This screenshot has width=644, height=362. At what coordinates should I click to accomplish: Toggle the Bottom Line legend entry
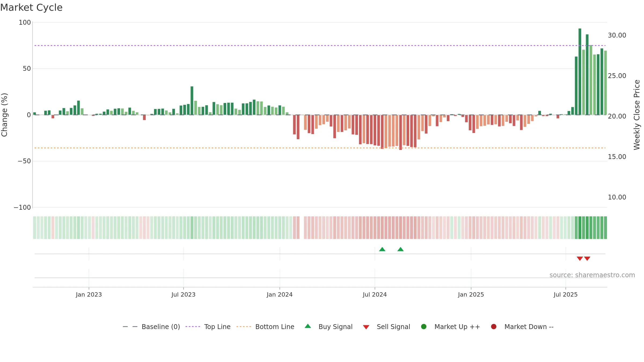(265, 327)
